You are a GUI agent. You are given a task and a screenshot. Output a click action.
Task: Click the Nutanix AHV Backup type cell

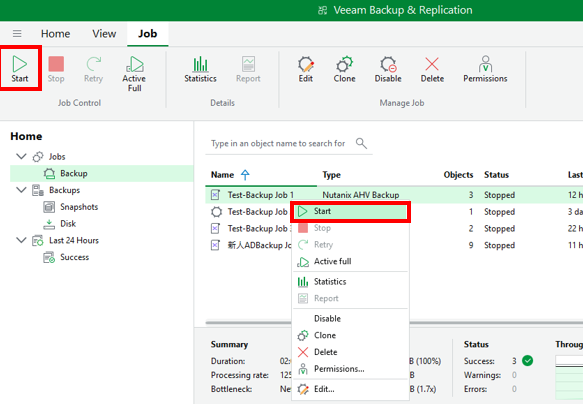coord(361,195)
